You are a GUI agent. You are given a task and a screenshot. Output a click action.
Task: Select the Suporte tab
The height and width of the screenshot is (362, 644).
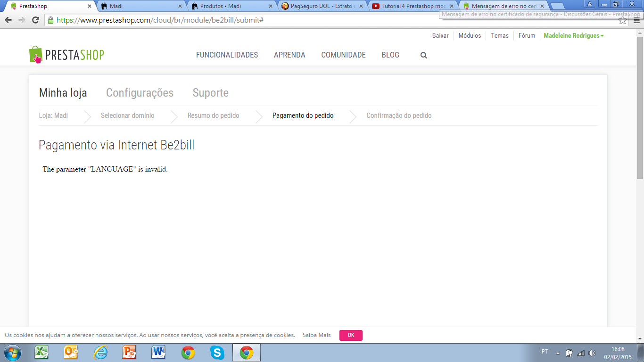coord(210,93)
